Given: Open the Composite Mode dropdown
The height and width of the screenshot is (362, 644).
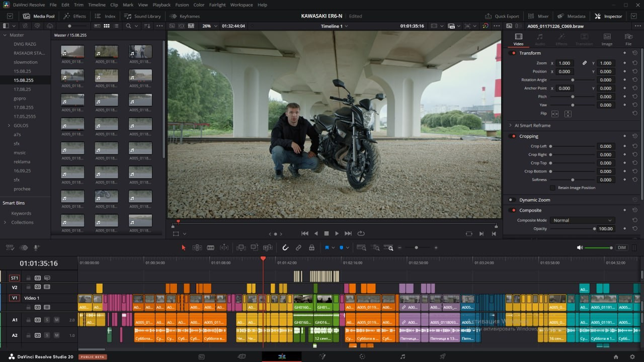Looking at the screenshot, I should (x=582, y=220).
